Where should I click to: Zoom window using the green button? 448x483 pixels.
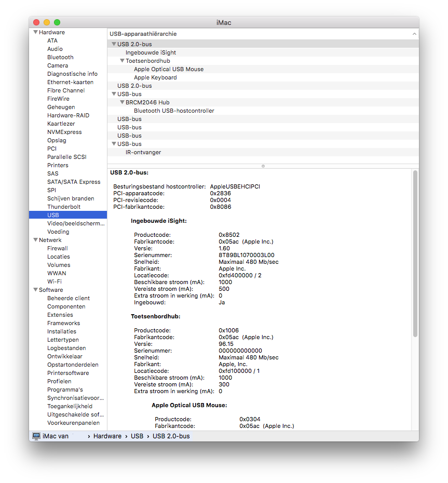[57, 22]
